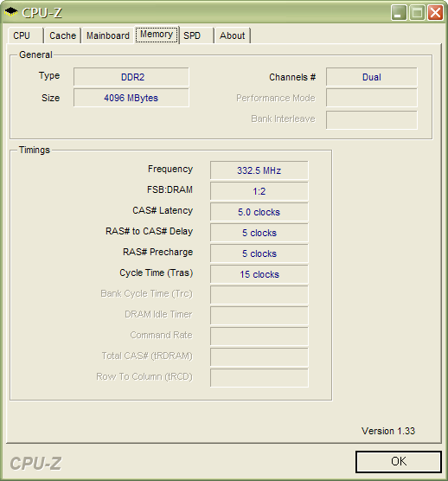Click the Dual channels field
448x481 pixels.
point(372,77)
